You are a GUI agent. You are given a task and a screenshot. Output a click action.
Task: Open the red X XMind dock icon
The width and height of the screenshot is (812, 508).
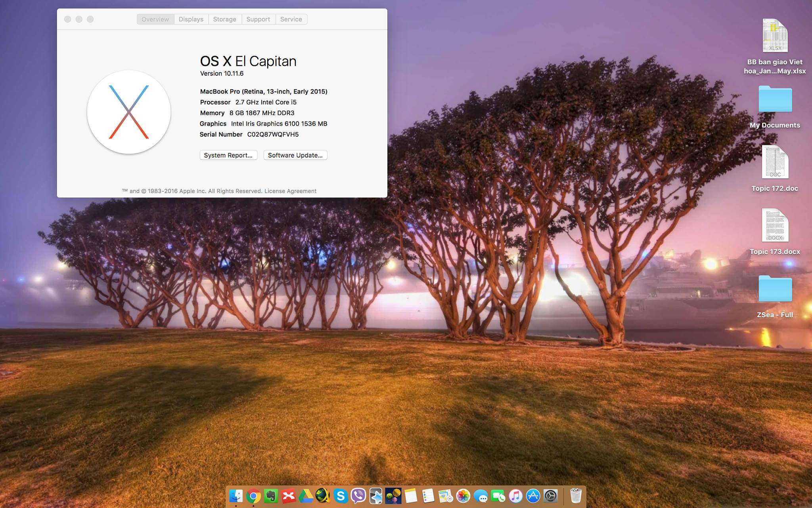click(x=289, y=496)
